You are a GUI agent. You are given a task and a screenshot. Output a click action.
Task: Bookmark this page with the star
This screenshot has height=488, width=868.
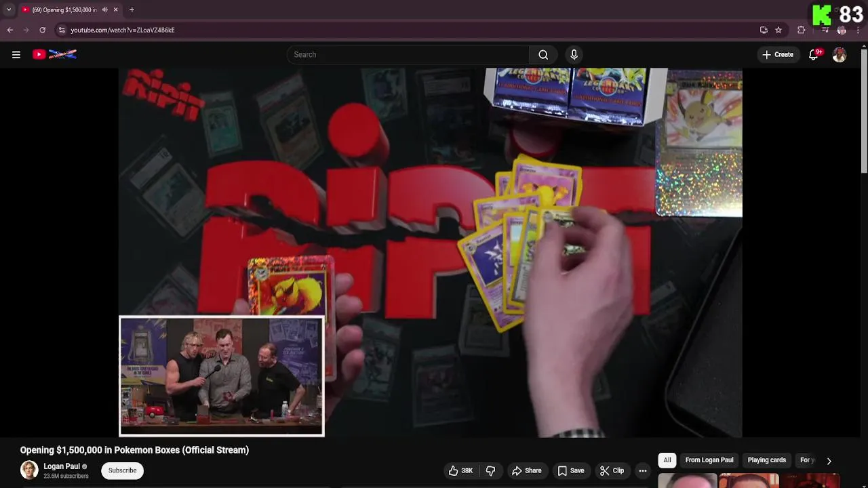(778, 30)
